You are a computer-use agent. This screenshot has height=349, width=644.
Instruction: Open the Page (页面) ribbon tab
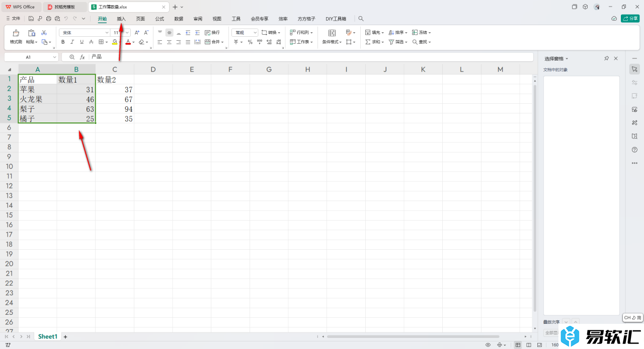[x=140, y=19]
